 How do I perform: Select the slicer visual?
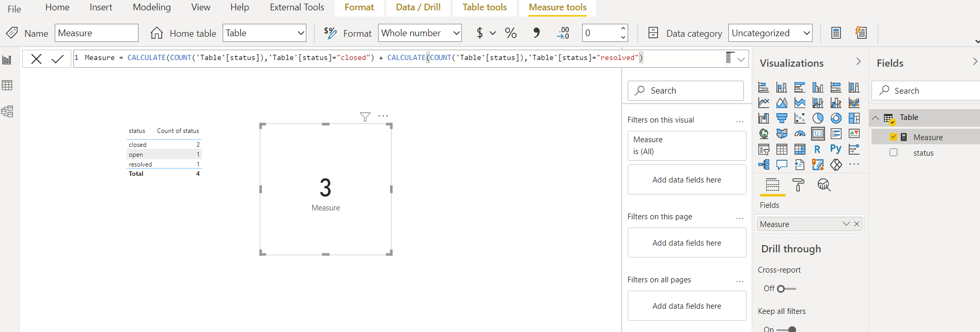(764, 149)
